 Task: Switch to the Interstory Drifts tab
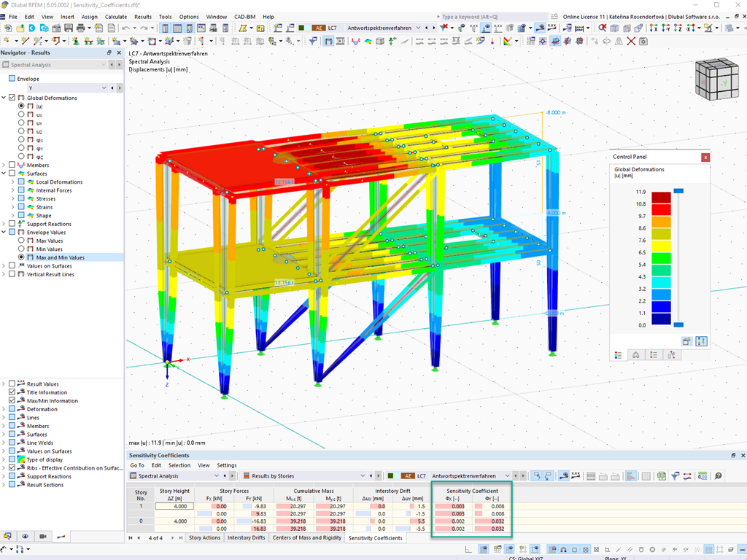[246, 537]
